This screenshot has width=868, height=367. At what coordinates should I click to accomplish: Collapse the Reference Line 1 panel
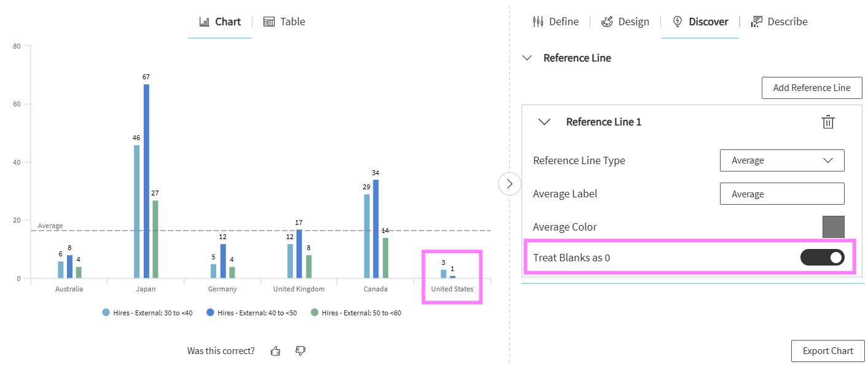pyautogui.click(x=544, y=122)
